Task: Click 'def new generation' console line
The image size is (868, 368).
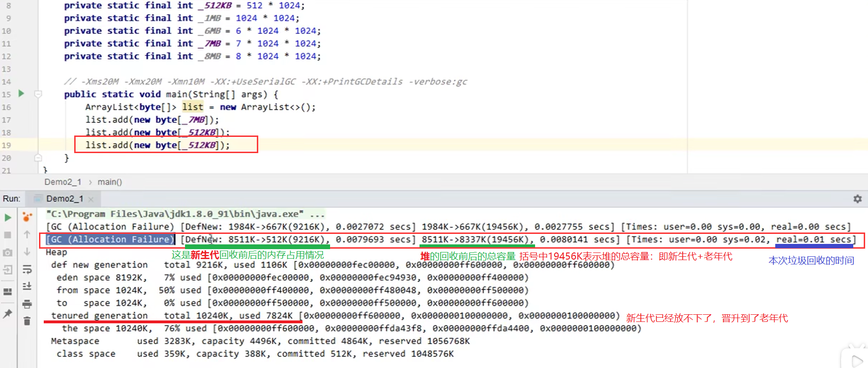Action: click(x=333, y=265)
